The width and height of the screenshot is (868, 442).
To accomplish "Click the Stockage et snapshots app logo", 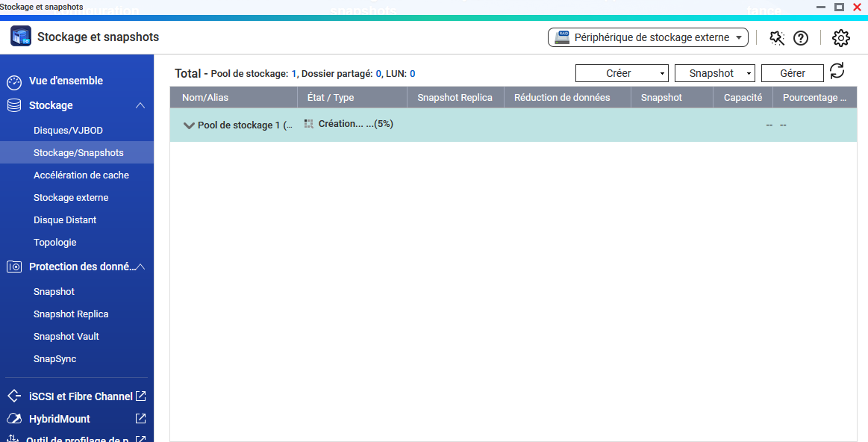I will click(21, 37).
